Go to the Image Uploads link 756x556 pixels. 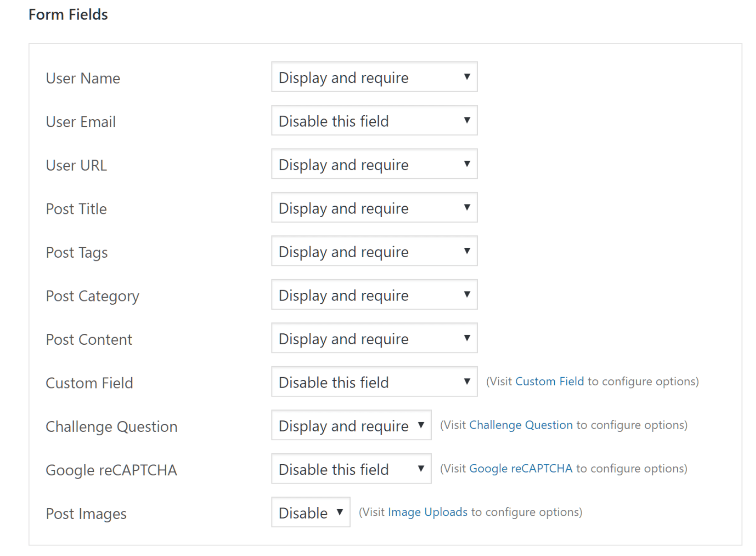(x=427, y=512)
